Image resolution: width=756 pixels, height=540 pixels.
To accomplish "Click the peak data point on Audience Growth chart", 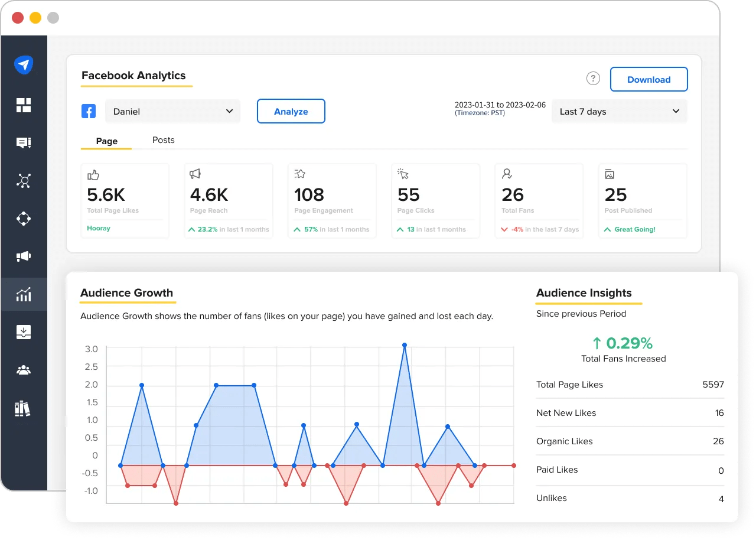I will [x=405, y=345].
